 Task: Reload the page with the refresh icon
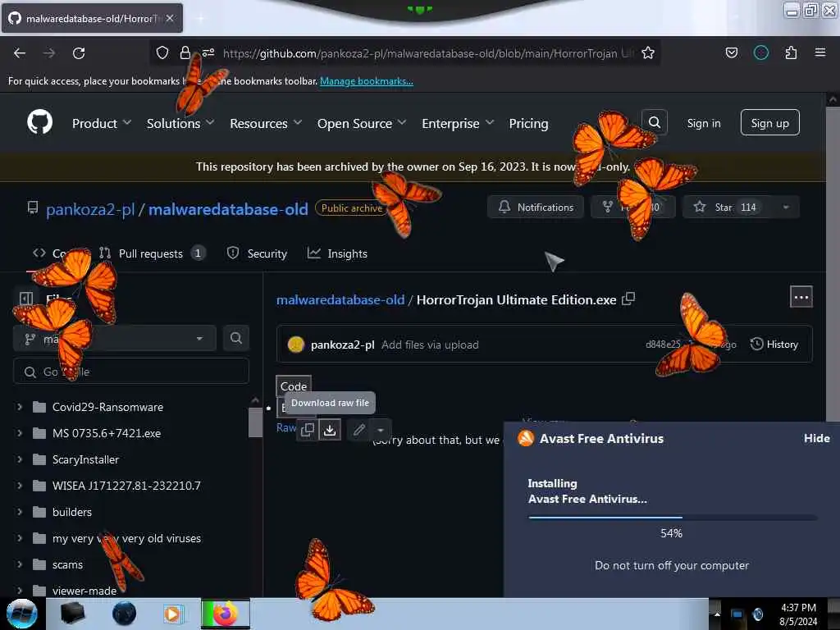click(79, 53)
